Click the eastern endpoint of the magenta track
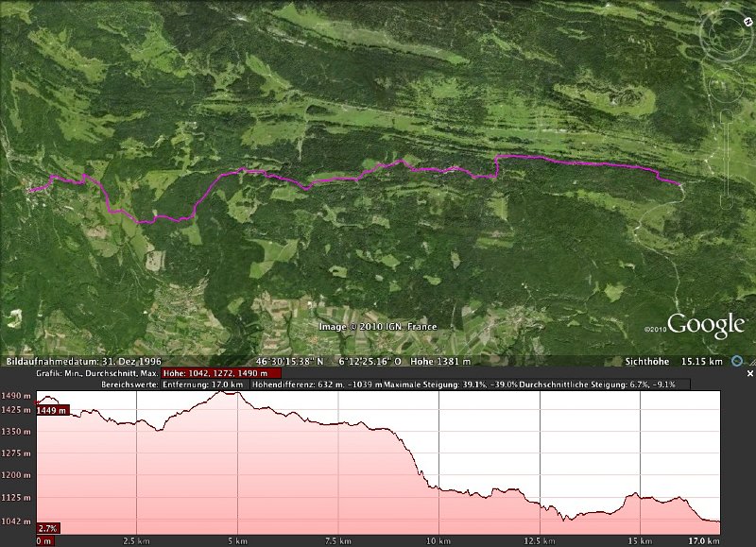The width and height of the screenshot is (756, 547). coord(679,183)
